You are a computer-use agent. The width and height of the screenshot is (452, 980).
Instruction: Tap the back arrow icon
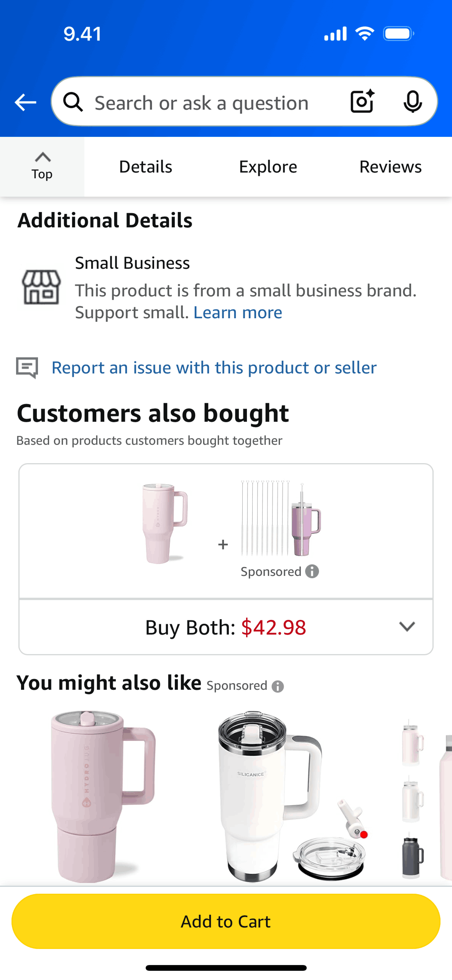coord(25,102)
